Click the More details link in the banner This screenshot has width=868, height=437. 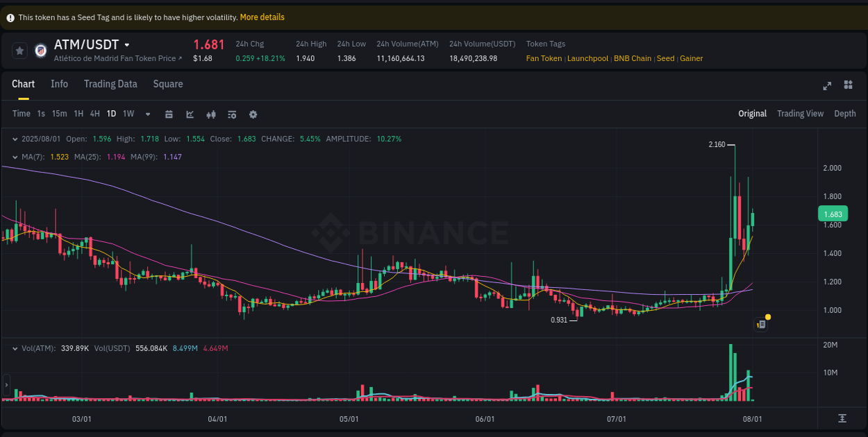click(x=262, y=17)
